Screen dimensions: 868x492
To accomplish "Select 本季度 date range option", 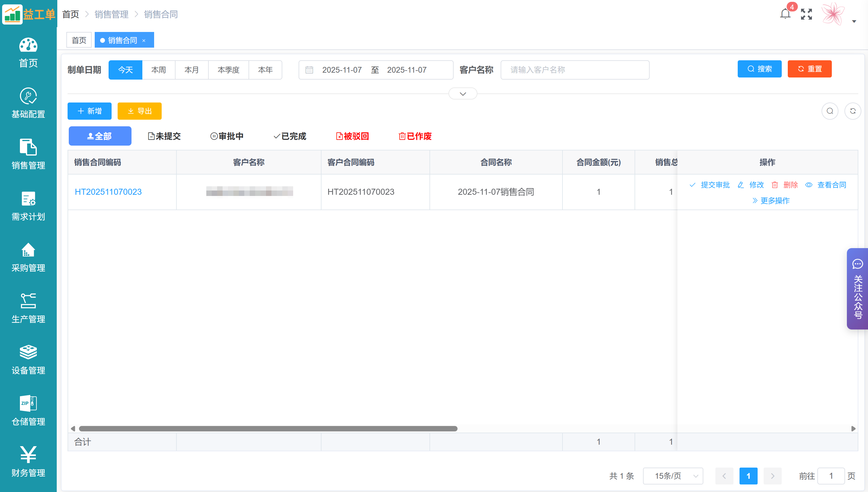I will 229,70.
